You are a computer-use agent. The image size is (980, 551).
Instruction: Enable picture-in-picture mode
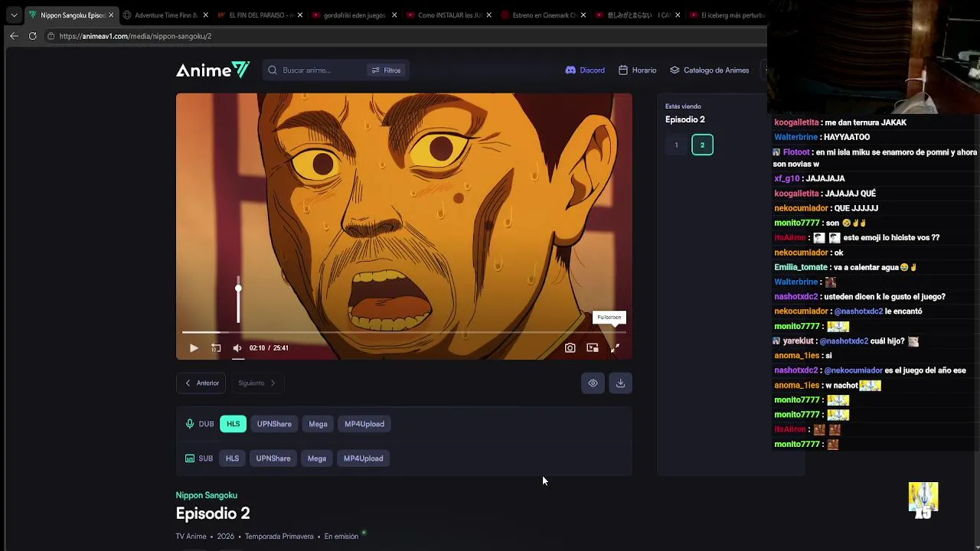click(x=593, y=348)
